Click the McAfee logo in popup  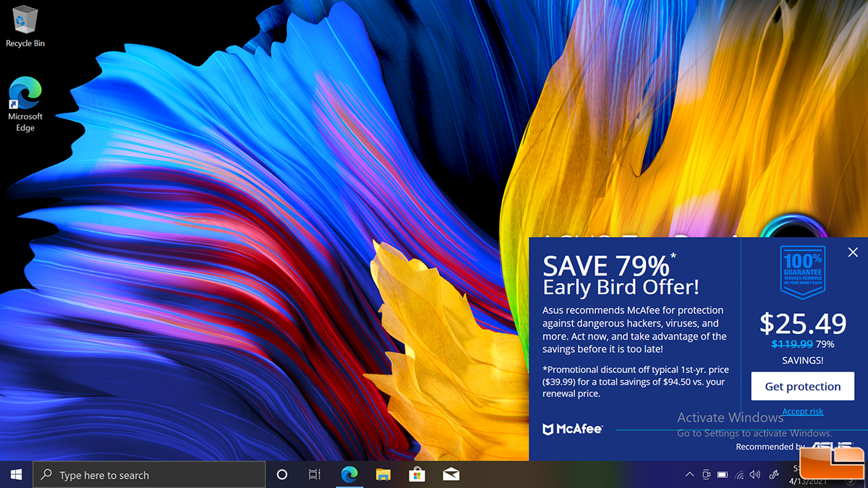pos(572,429)
